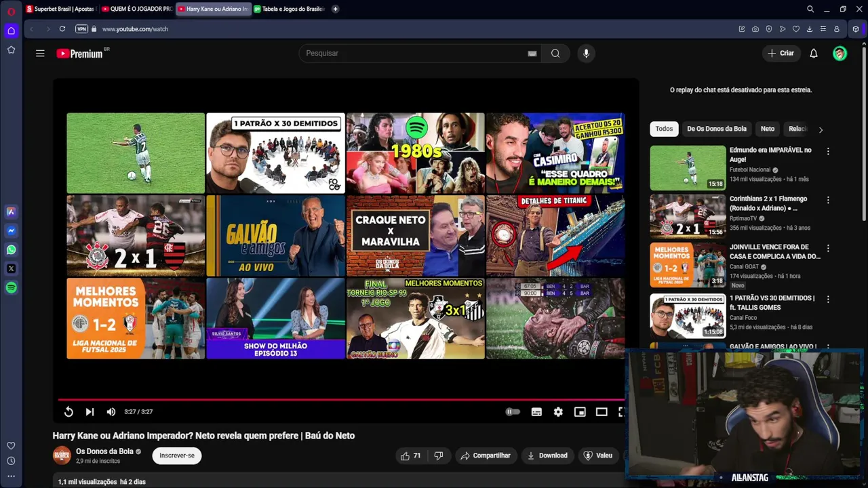Open YouTube guide hamburger menu
The width and height of the screenshot is (868, 488).
coord(40,54)
